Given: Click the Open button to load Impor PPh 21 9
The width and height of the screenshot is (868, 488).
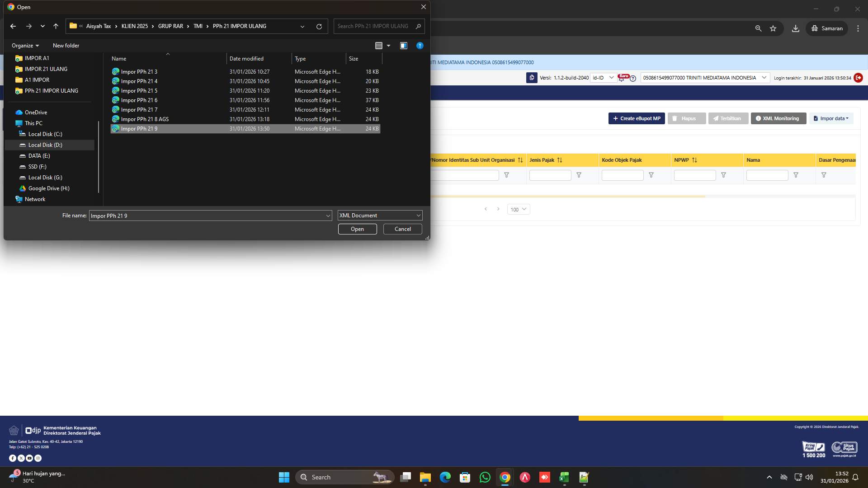Looking at the screenshot, I should tap(357, 229).
